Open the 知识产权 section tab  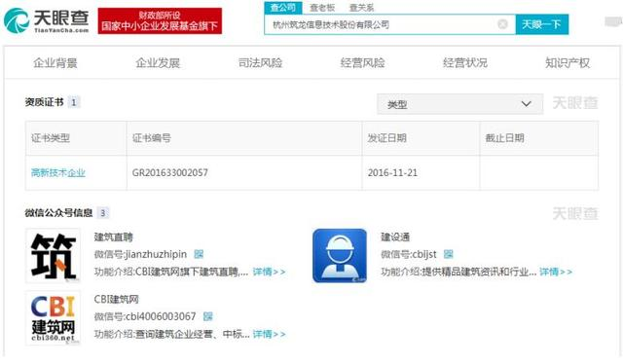[568, 63]
